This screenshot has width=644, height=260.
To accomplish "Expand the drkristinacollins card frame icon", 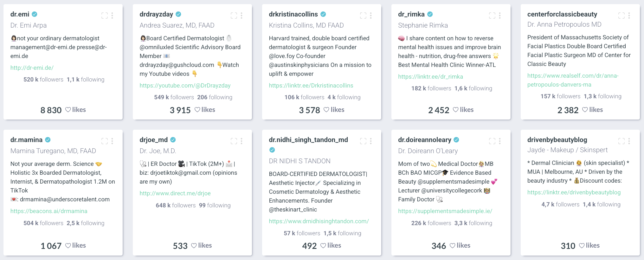I will [363, 16].
